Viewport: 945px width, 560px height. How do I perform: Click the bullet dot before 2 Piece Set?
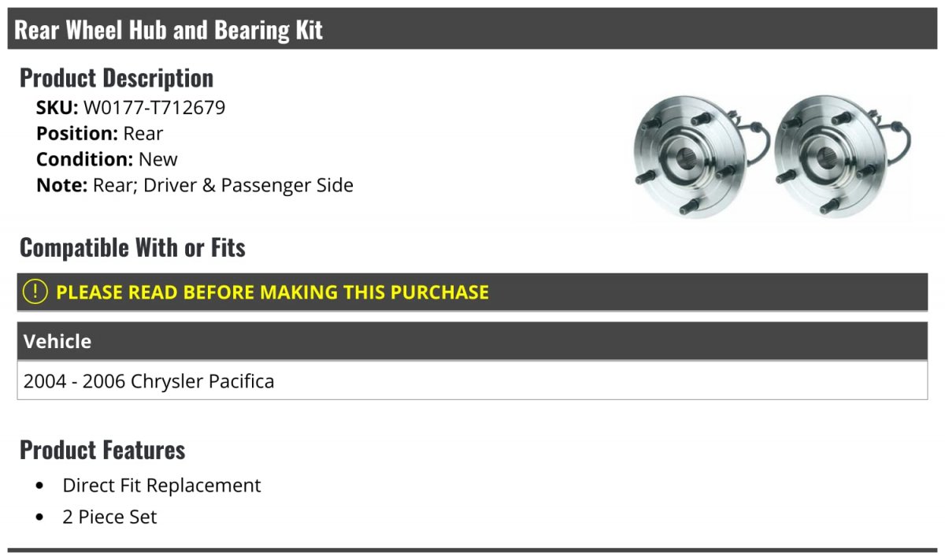40,517
